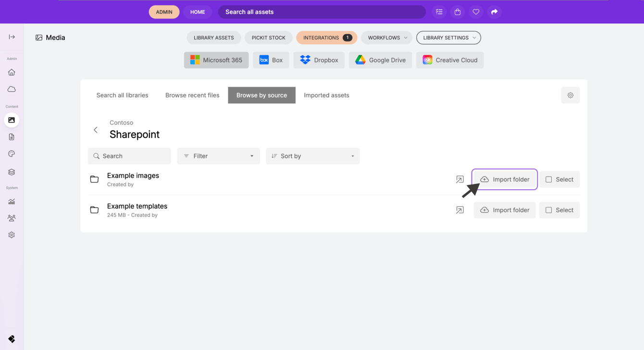This screenshot has width=644, height=350.
Task: Select the Microsoft 365 integration
Action: coord(216,60)
